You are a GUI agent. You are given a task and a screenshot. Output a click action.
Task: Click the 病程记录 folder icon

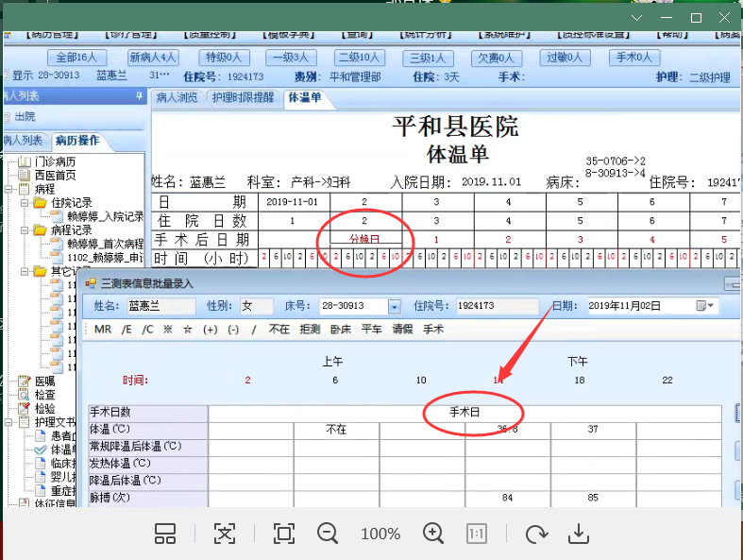pyautogui.click(x=41, y=230)
